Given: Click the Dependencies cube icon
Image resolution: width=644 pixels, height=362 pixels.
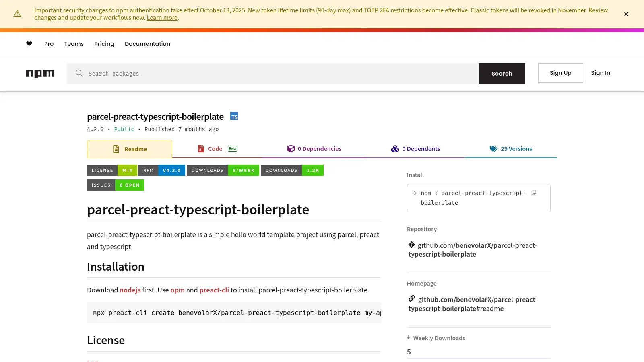Looking at the screenshot, I should [291, 148].
